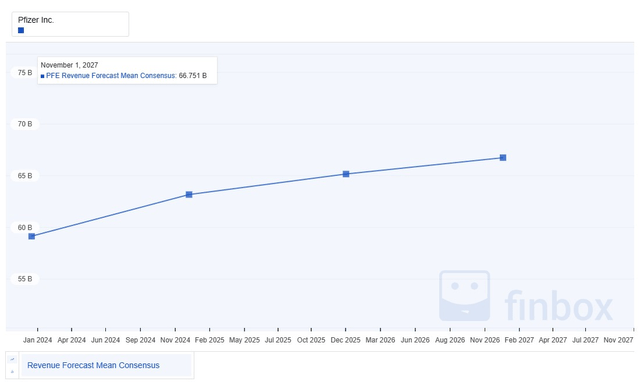This screenshot has height=385, width=640.
Task: Click the tooltip value 66.751 B
Action: (x=193, y=76)
